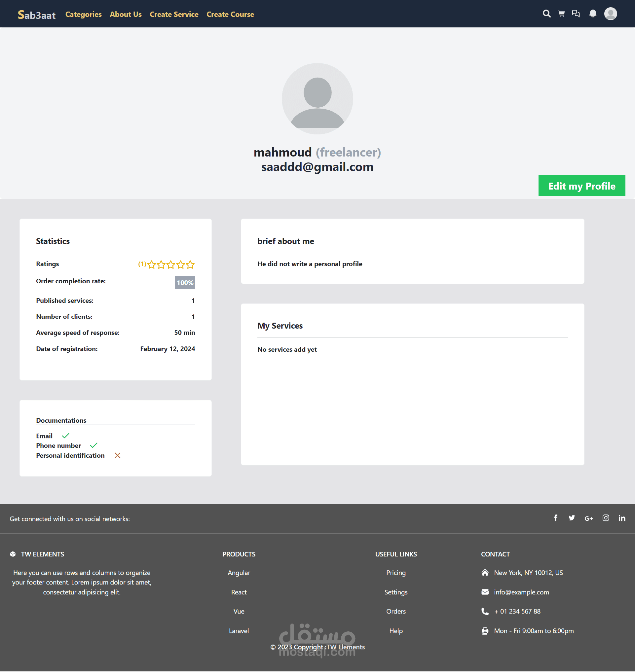The height and width of the screenshot is (672, 635).
Task: Open the Categories menu item
Action: 83,14
